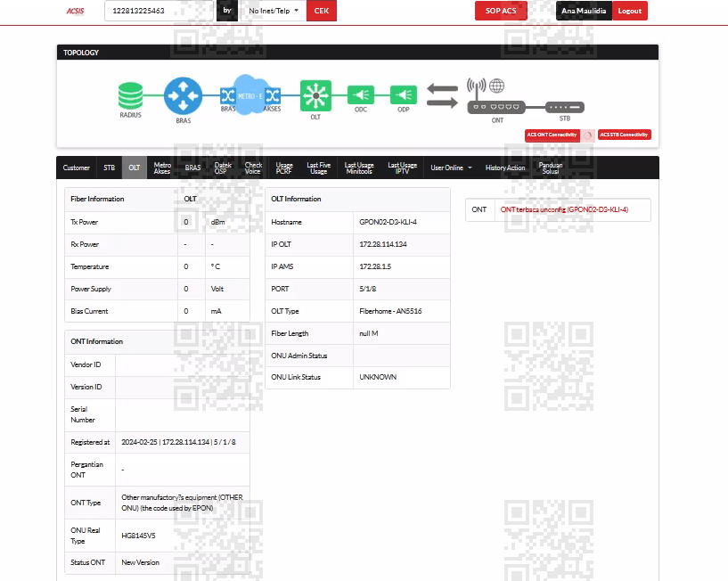
Task: Click the SOP ACS button
Action: [501, 11]
